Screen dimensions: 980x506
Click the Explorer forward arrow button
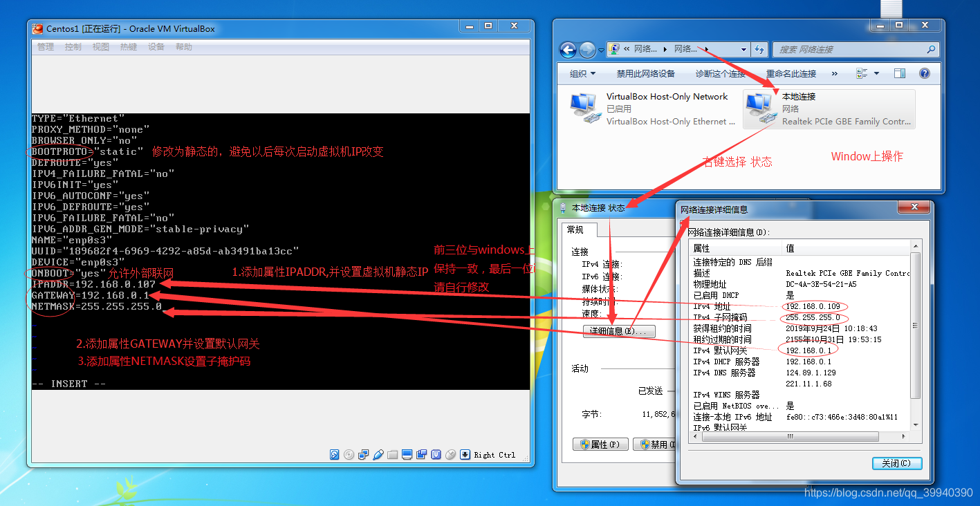(x=587, y=50)
